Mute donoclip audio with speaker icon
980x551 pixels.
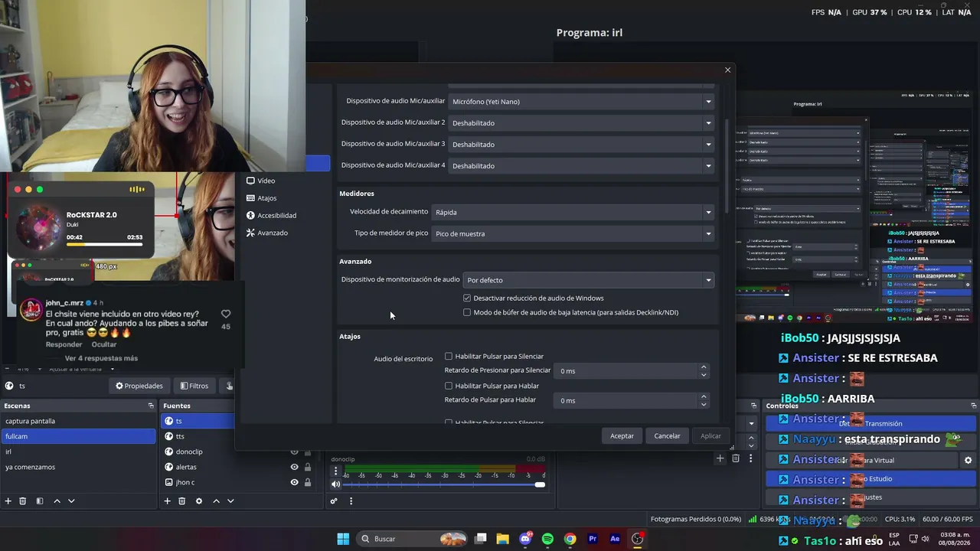tap(335, 484)
